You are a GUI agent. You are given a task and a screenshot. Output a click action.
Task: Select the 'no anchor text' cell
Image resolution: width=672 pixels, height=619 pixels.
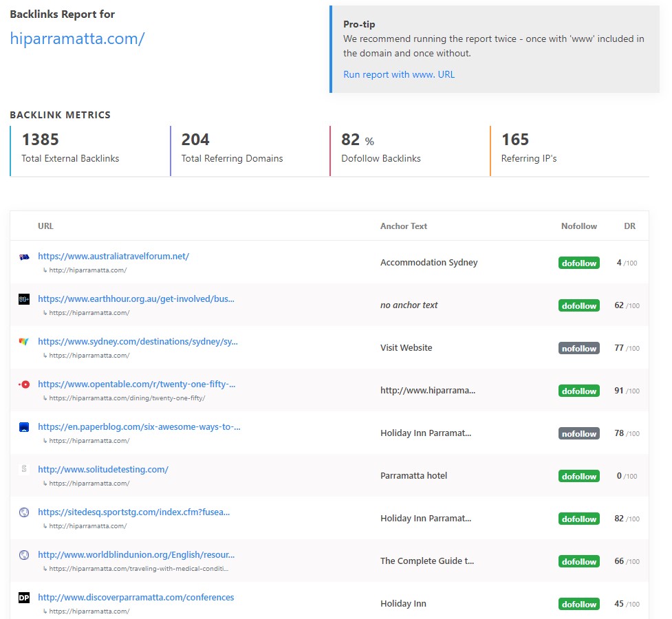[409, 305]
